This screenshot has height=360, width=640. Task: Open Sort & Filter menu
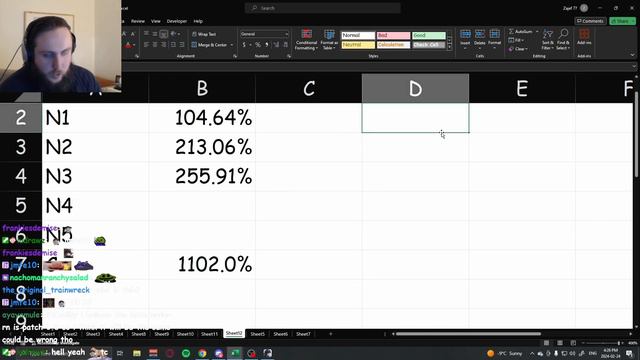[547, 39]
